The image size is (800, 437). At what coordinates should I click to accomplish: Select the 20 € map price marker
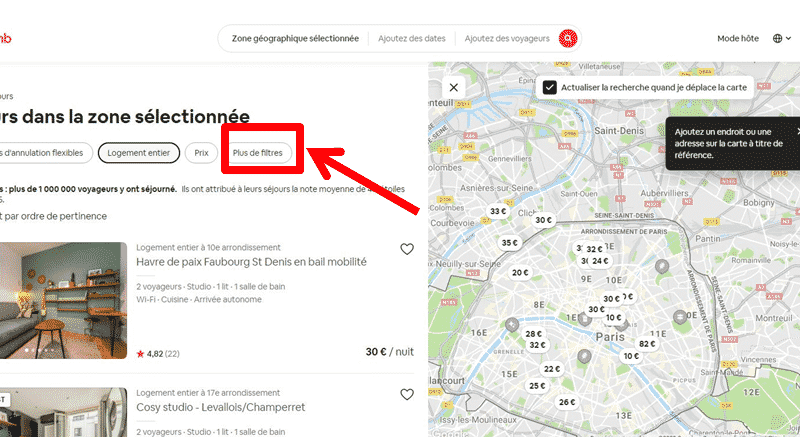click(x=520, y=272)
